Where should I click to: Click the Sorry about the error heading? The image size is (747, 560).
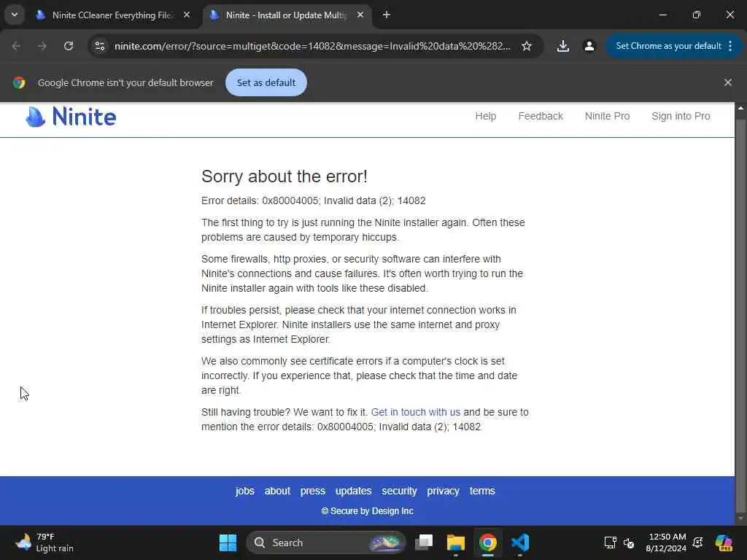click(285, 176)
